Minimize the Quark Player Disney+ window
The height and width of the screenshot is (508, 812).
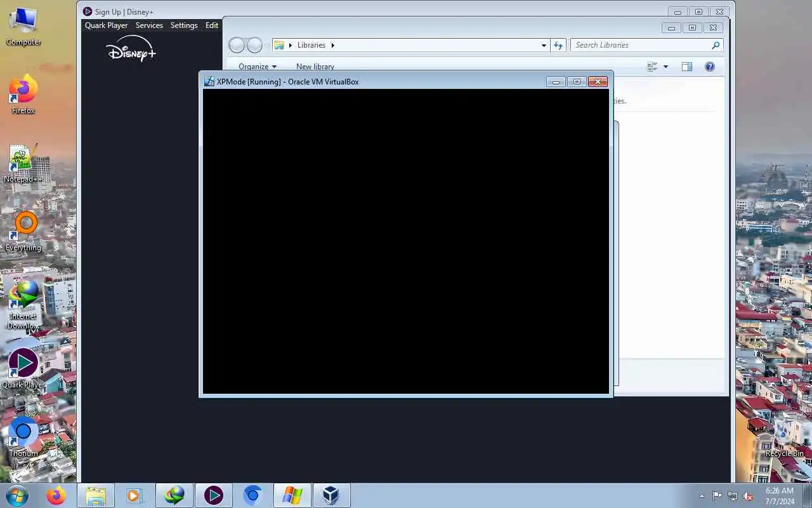tap(678, 11)
